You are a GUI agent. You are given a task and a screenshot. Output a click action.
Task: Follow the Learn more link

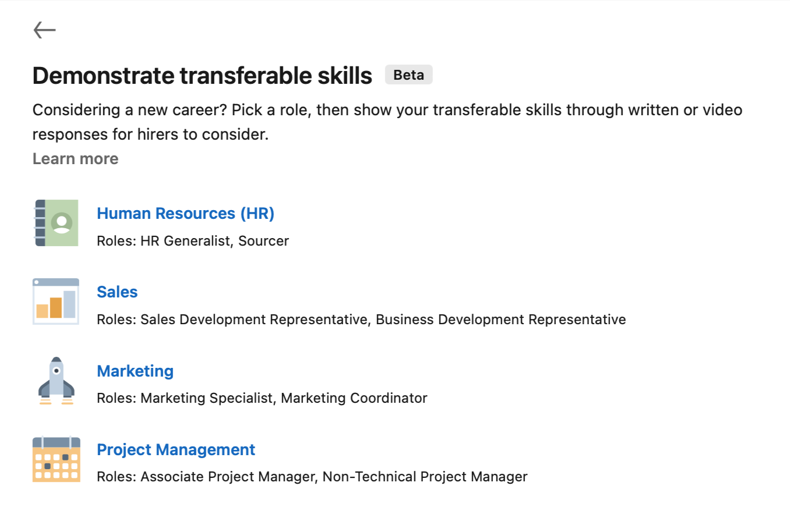(75, 159)
